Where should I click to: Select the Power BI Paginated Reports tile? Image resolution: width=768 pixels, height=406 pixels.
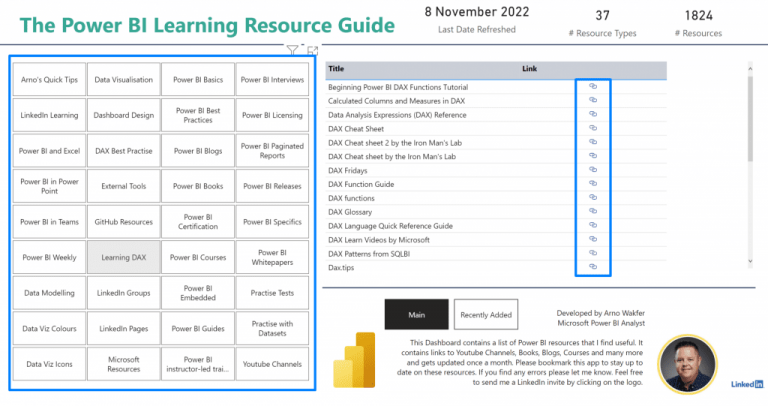click(x=272, y=151)
